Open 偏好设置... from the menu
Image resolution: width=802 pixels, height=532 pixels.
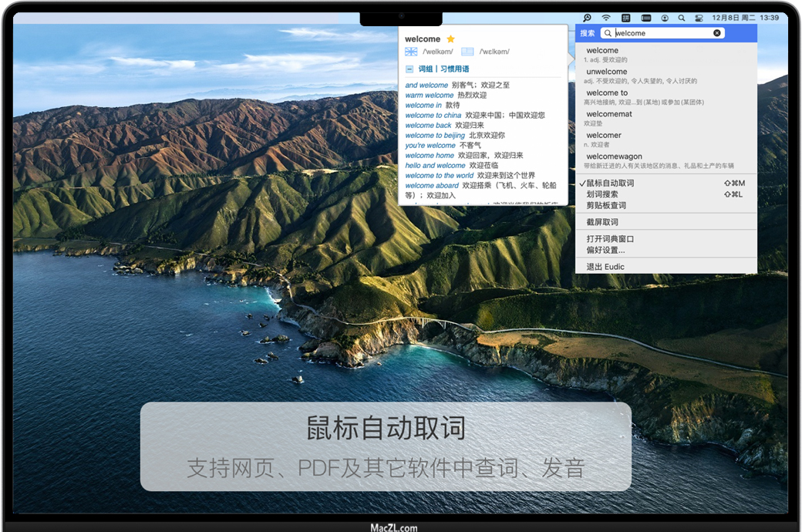[x=605, y=250]
